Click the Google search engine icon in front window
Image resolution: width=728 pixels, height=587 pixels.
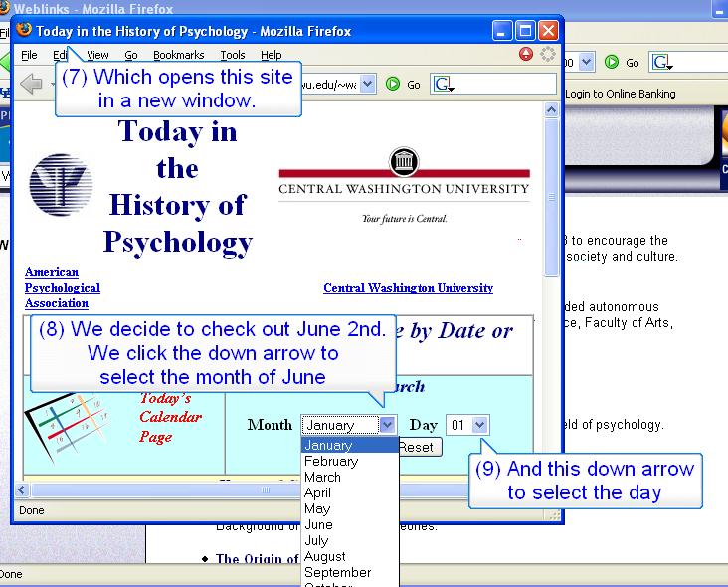(443, 84)
